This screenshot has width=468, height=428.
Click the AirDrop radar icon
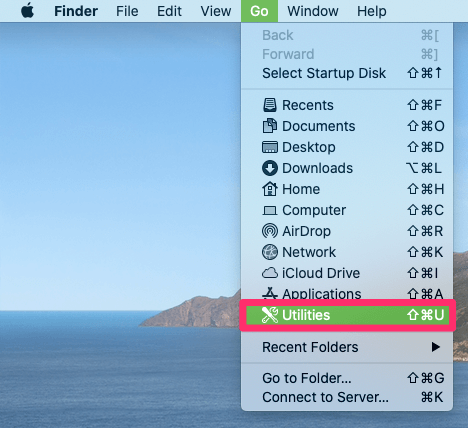[270, 231]
